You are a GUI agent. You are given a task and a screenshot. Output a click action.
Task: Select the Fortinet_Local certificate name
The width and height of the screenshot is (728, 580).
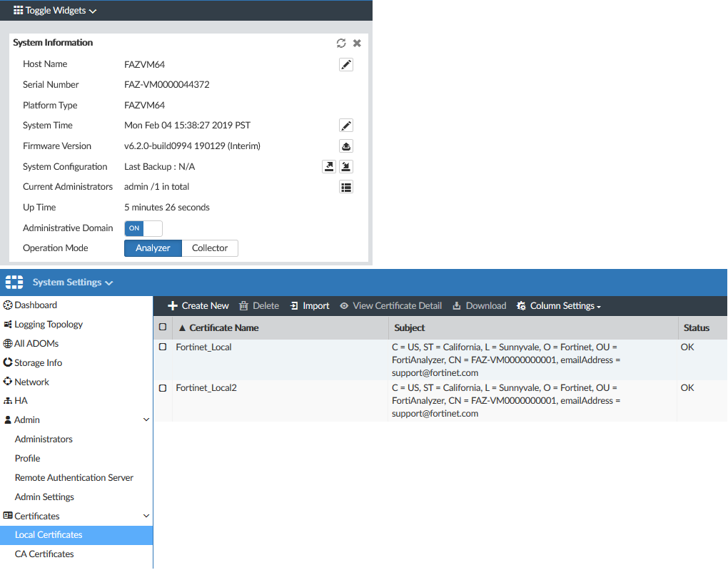[203, 347]
